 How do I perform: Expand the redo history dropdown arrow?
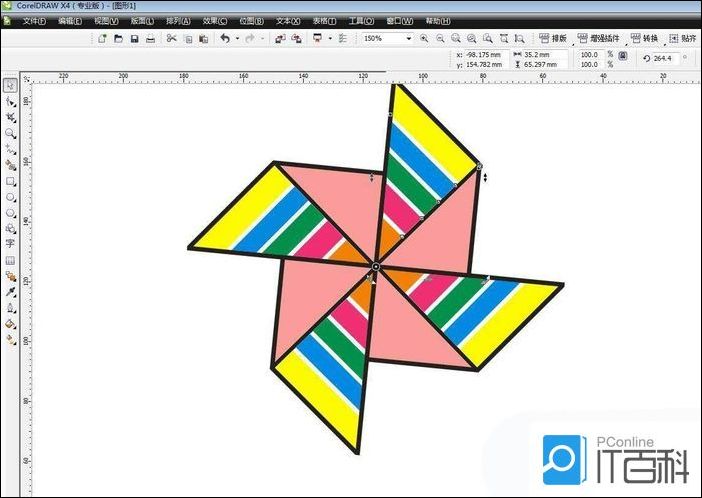click(x=261, y=38)
